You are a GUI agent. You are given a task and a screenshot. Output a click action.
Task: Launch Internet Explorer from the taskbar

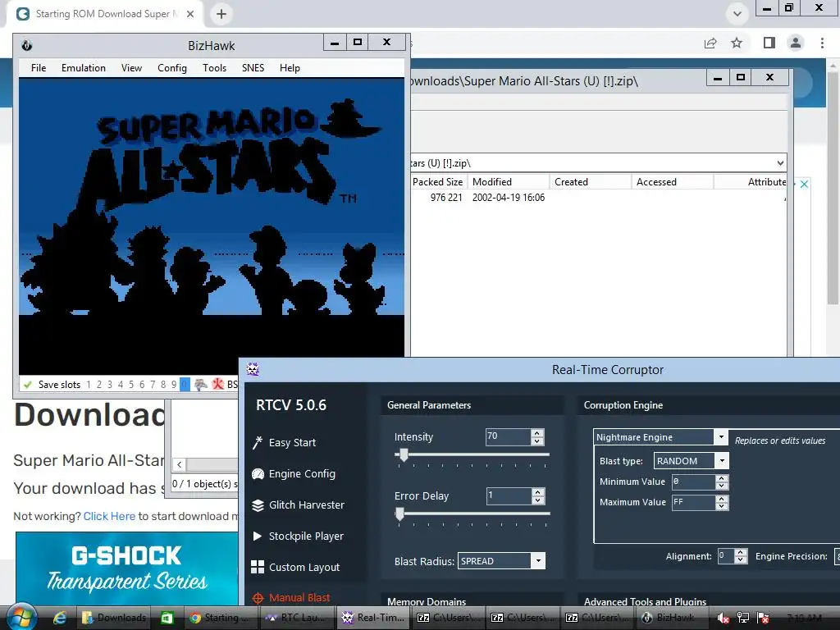[x=59, y=618]
